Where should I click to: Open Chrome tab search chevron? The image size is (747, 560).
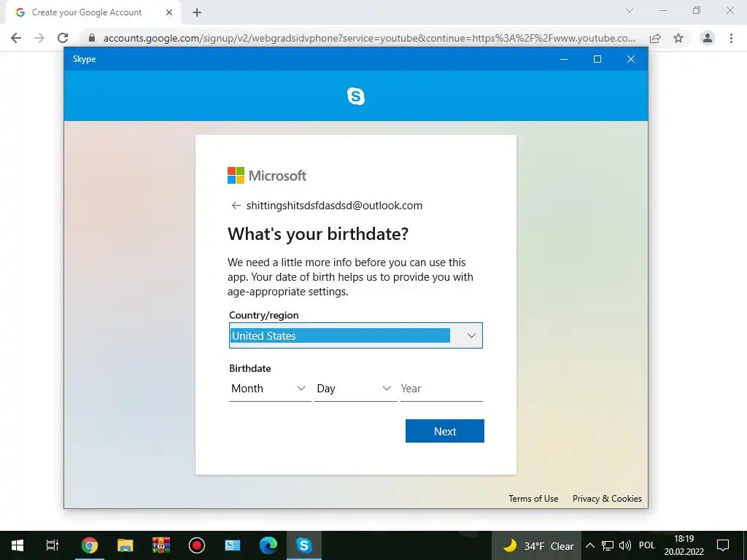(x=630, y=10)
